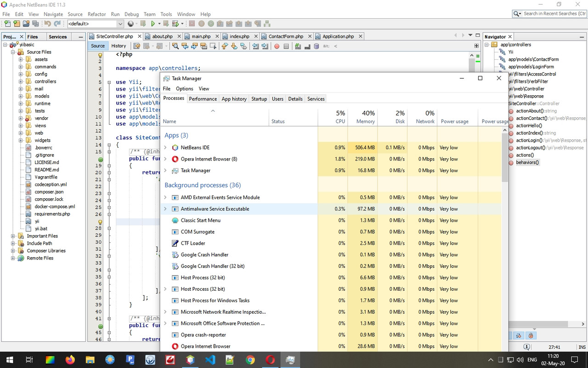Click the Open in browser globe icon

coord(130,23)
